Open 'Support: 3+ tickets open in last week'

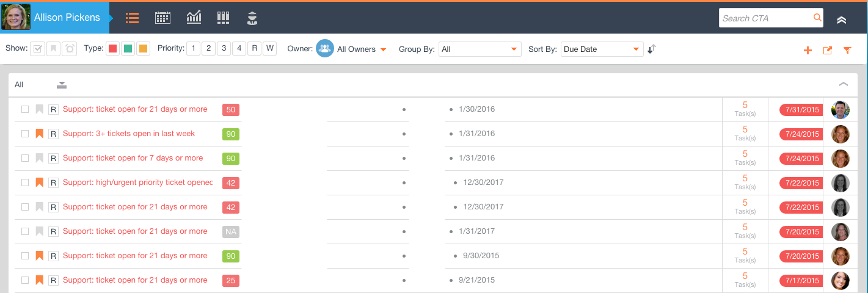point(129,134)
